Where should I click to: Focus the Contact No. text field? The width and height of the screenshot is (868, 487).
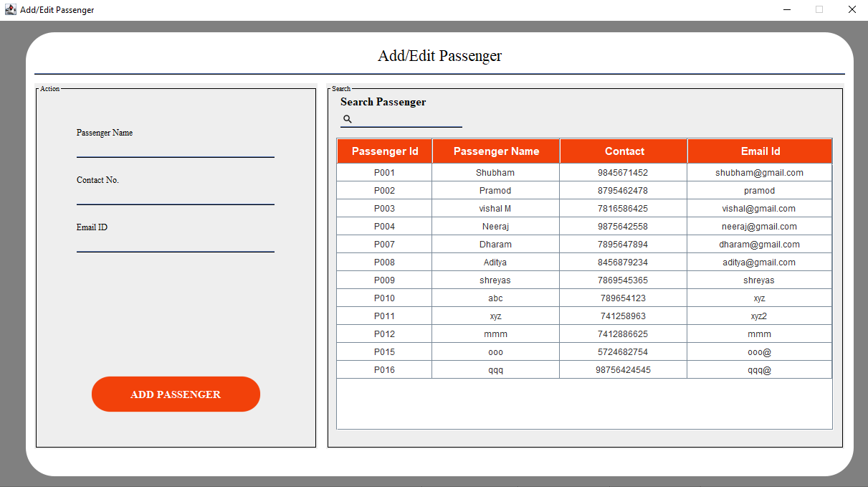[175, 196]
